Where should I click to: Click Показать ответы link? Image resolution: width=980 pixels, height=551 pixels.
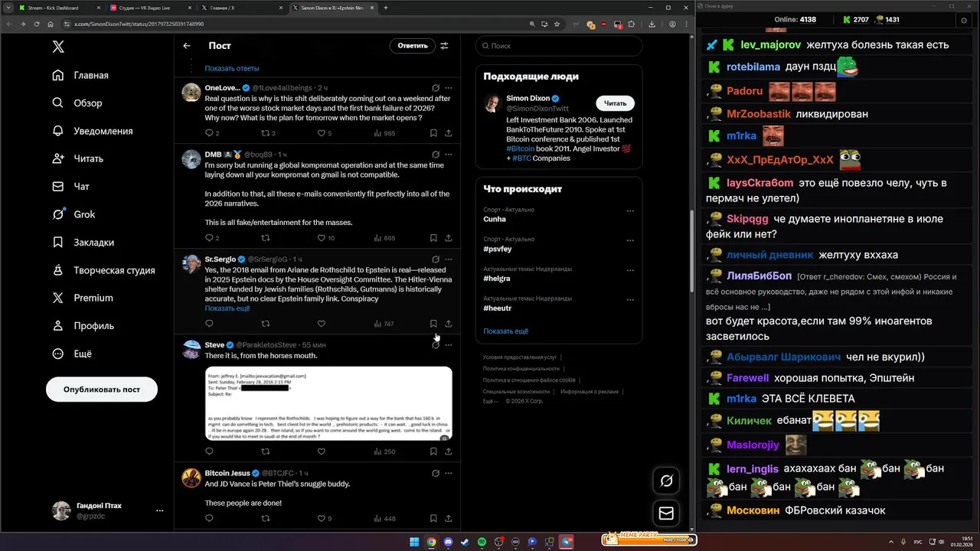coord(231,68)
